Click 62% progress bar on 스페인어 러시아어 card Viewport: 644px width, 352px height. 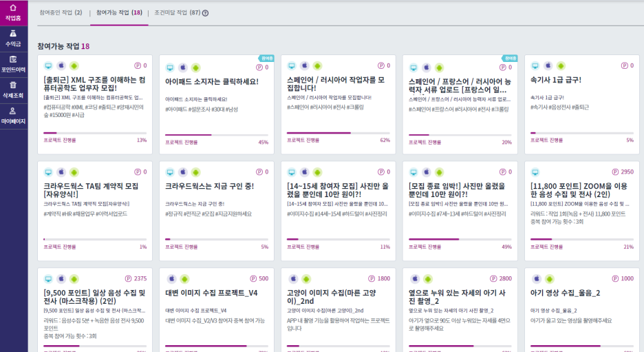tap(339, 133)
